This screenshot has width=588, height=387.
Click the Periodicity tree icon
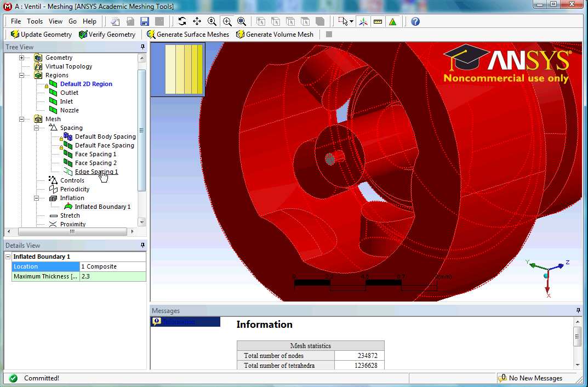point(53,189)
